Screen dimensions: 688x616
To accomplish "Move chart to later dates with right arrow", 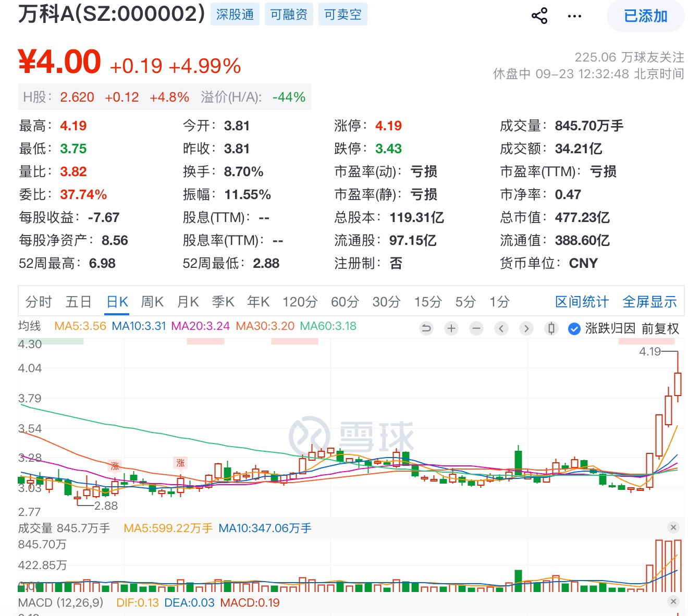I will tap(526, 328).
